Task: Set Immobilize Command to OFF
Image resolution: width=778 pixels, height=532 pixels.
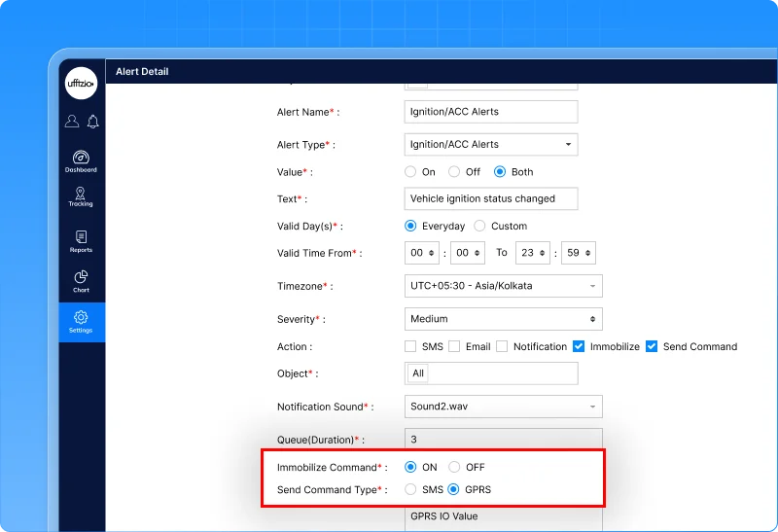Action: 454,467
